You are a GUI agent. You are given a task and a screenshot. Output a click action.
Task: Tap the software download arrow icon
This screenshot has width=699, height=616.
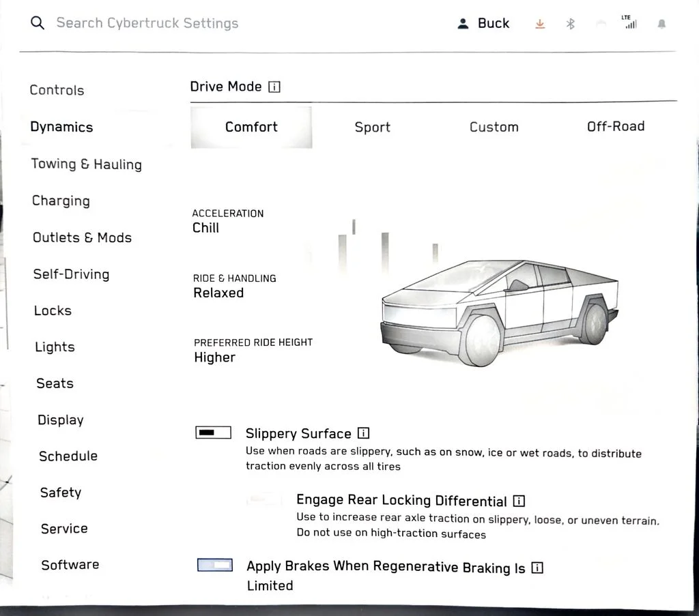click(540, 24)
